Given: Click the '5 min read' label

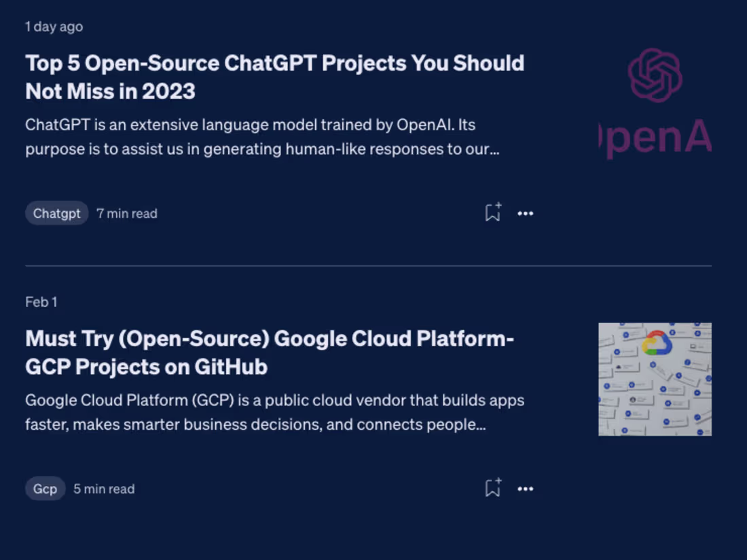Looking at the screenshot, I should tap(104, 489).
